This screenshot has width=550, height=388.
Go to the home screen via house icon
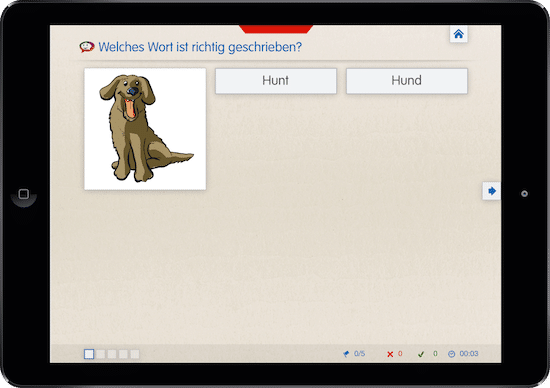click(458, 34)
